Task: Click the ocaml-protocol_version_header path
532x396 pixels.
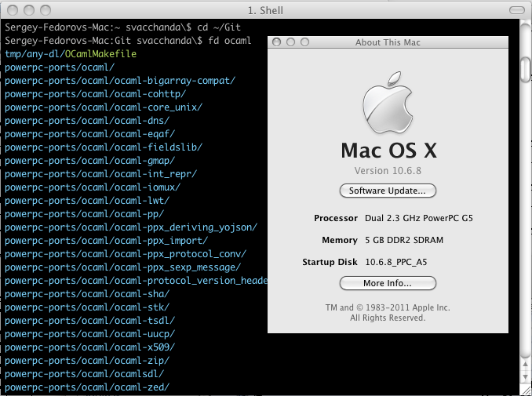Action: click(136, 281)
